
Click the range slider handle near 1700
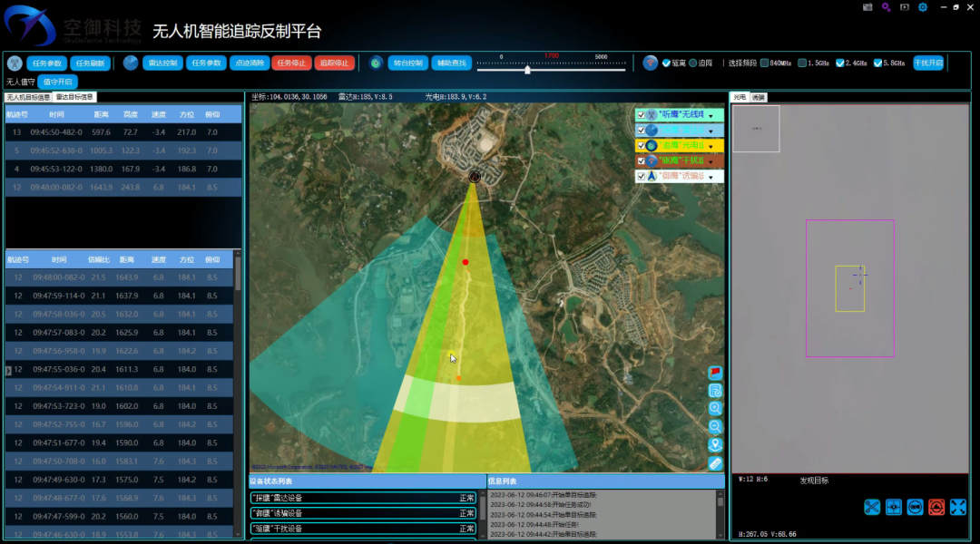coord(528,70)
